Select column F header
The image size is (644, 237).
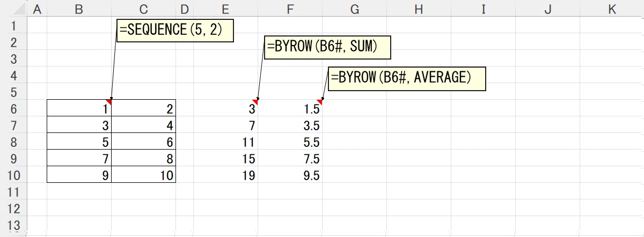click(x=290, y=9)
